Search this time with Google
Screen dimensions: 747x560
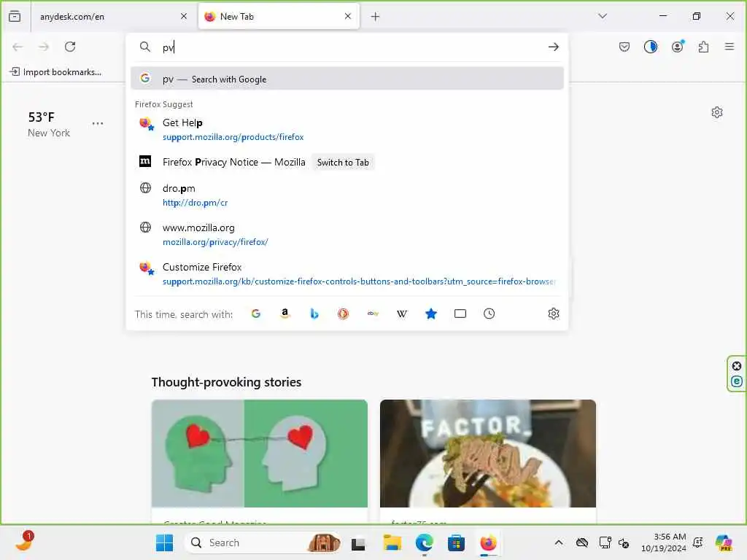pyautogui.click(x=256, y=314)
